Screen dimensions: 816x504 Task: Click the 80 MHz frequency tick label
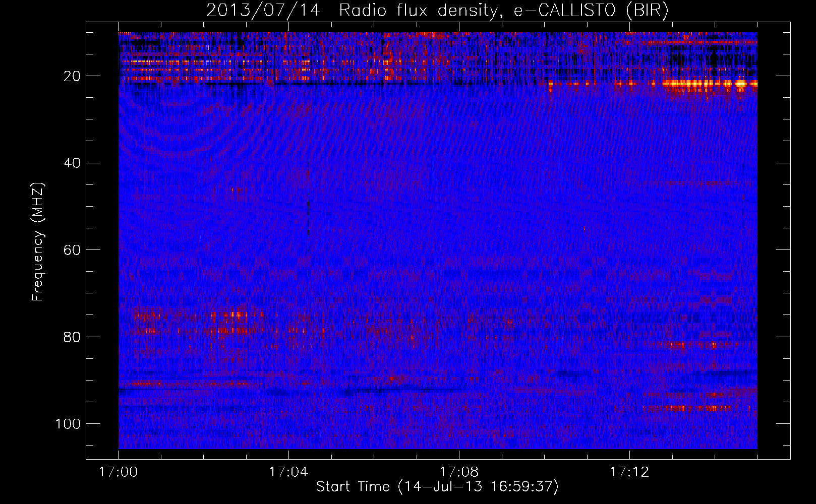pos(73,337)
